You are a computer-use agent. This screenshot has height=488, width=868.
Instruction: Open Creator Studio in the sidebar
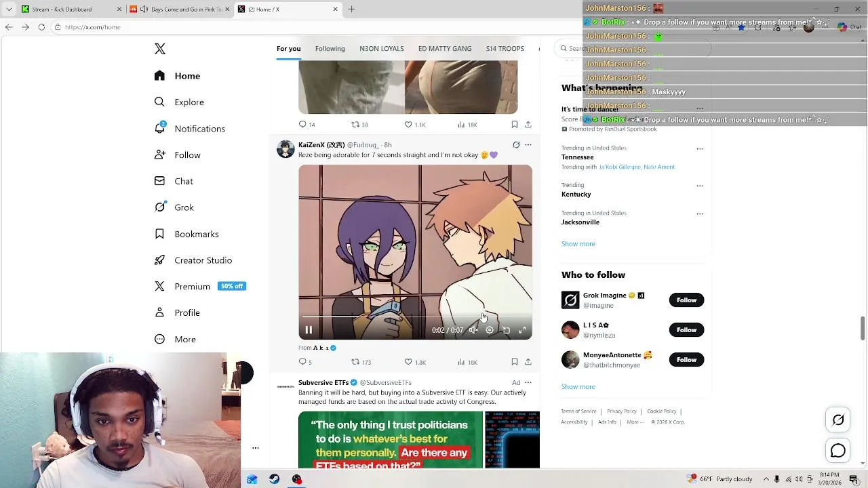[193, 260]
